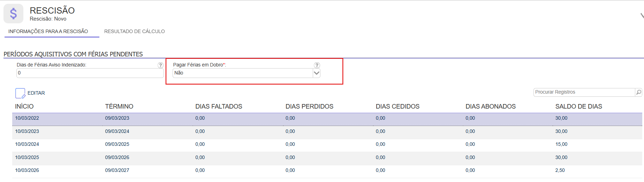Screen dimensions: 644x182
Task: Select Informações para a Rescisão tab
Action: [48, 31]
